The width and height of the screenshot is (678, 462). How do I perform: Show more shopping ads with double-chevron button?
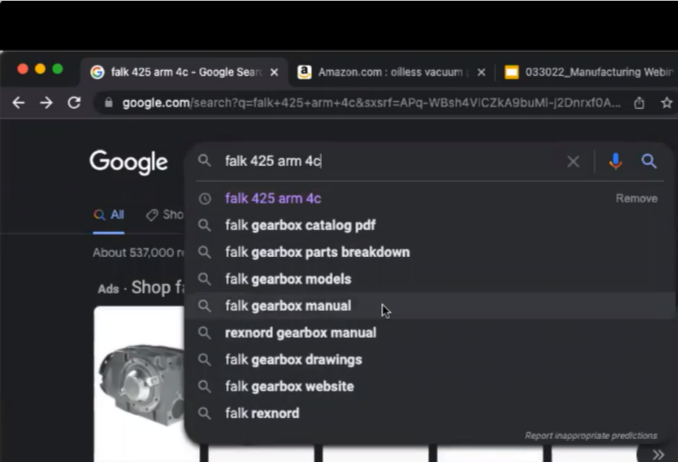(658, 455)
